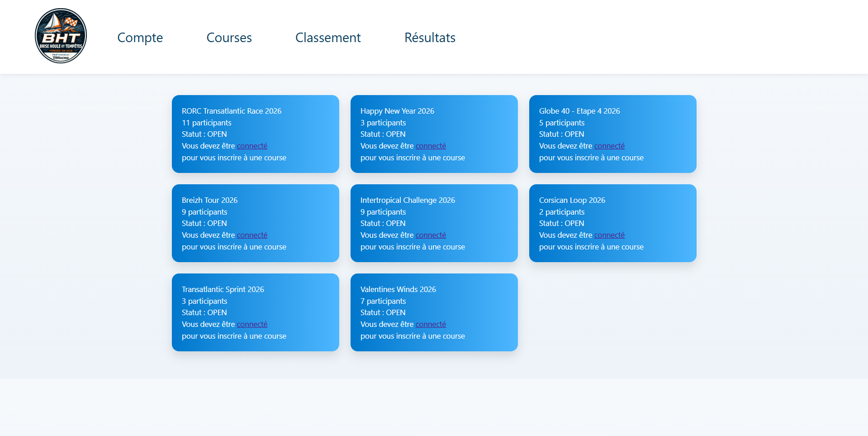This screenshot has width=868, height=436.
Task: Click the Corsican Loop 2026 title
Action: [572, 200]
